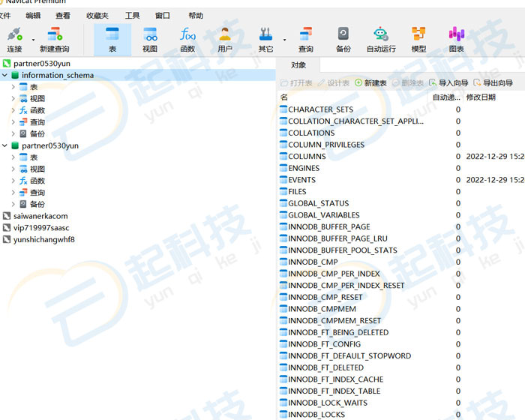Open the Function (函数) toolbar icon

187,34
